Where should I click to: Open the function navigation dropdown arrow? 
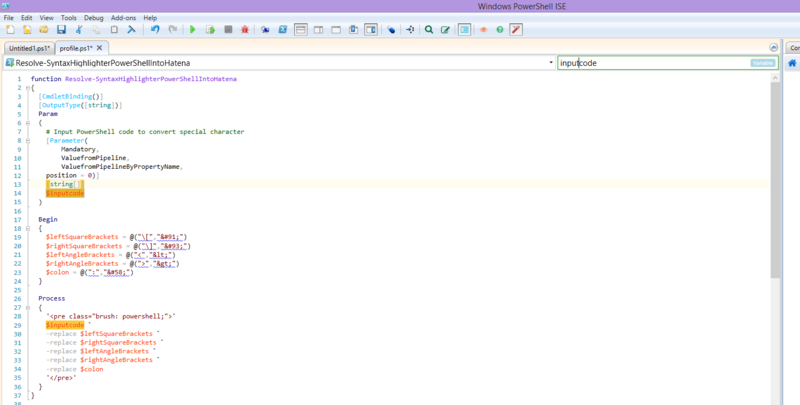(551, 63)
